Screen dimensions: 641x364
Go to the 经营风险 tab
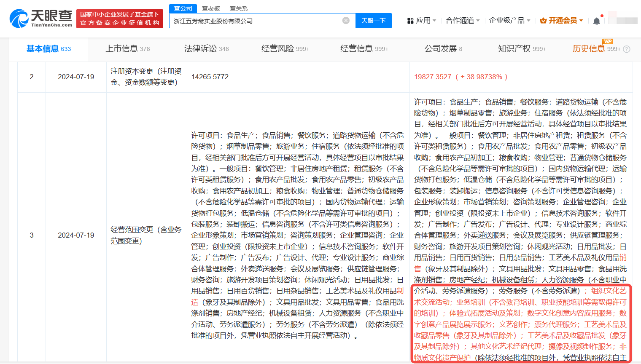click(x=285, y=49)
